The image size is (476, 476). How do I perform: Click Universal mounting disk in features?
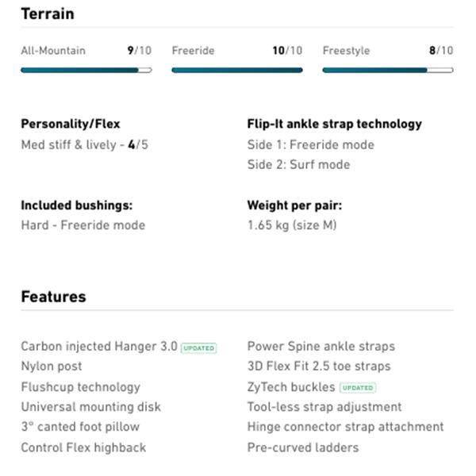tap(90, 407)
